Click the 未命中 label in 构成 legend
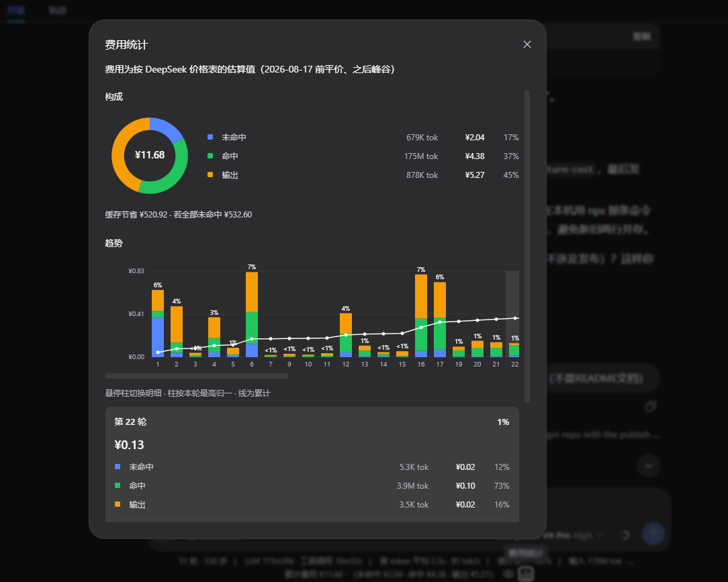This screenshot has height=582, width=728. 234,138
